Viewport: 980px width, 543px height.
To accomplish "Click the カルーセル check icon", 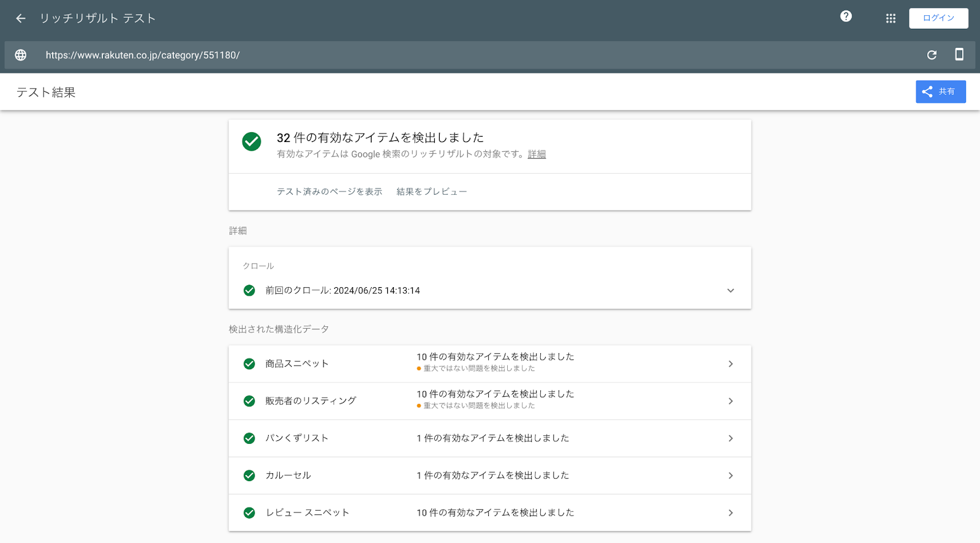I will click(249, 476).
